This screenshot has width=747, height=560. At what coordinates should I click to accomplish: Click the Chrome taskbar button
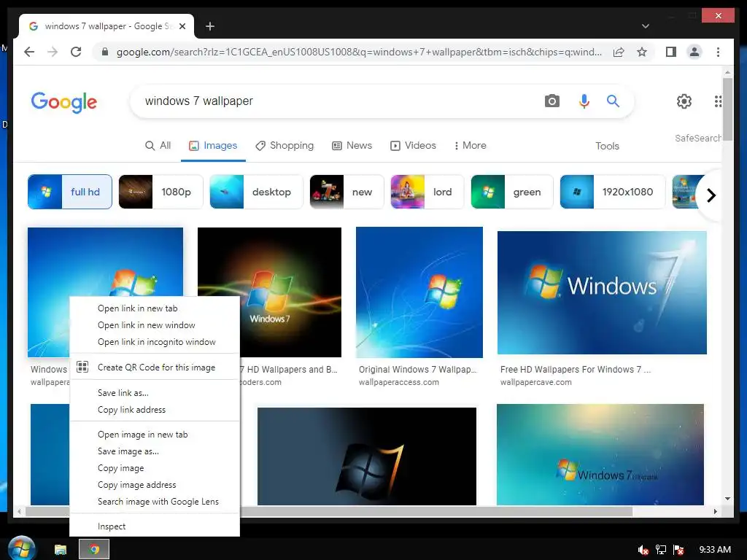coord(94,550)
